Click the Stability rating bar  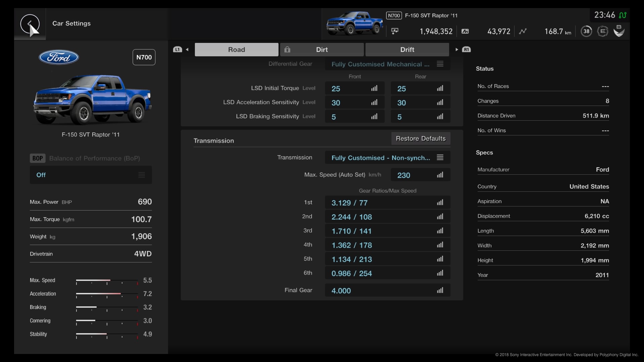(x=107, y=335)
